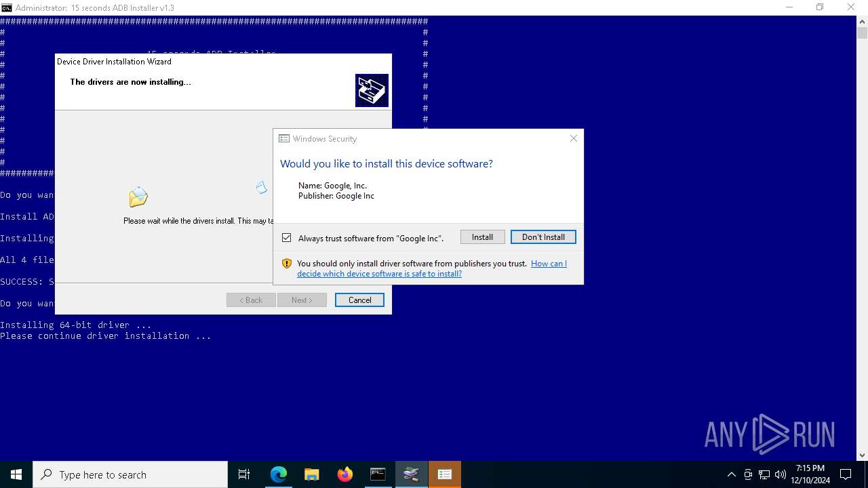The height and width of the screenshot is (488, 868).
Task: Show hidden system tray icons
Action: tap(731, 474)
